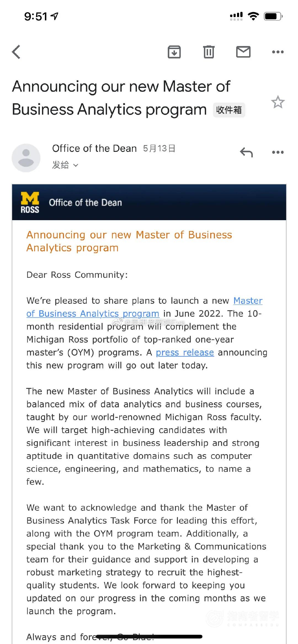This screenshot has height=644, width=298.
Task: Tap the home indicator bar
Action: 149,637
